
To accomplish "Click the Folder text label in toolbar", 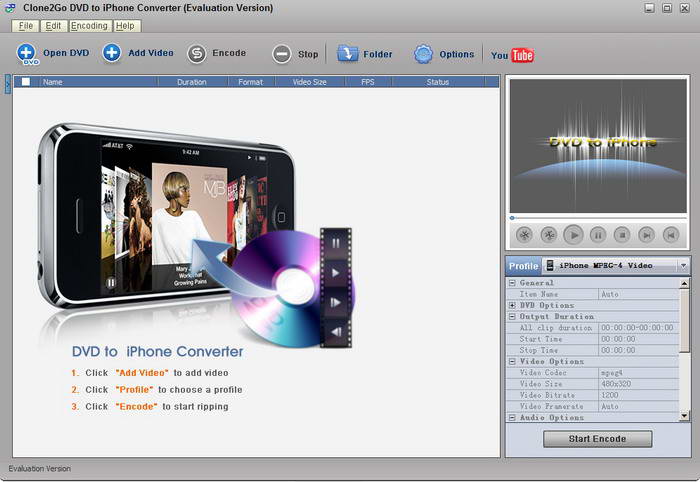I will [x=378, y=54].
